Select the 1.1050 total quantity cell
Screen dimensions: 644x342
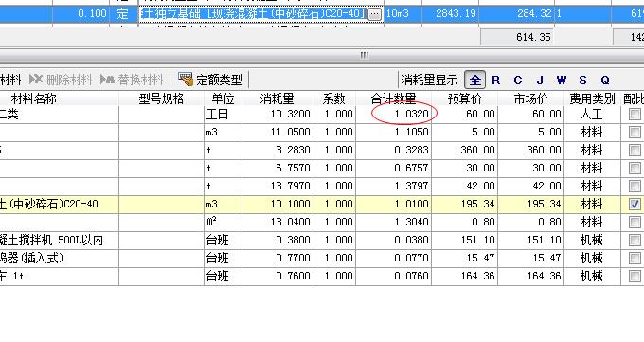coord(393,132)
